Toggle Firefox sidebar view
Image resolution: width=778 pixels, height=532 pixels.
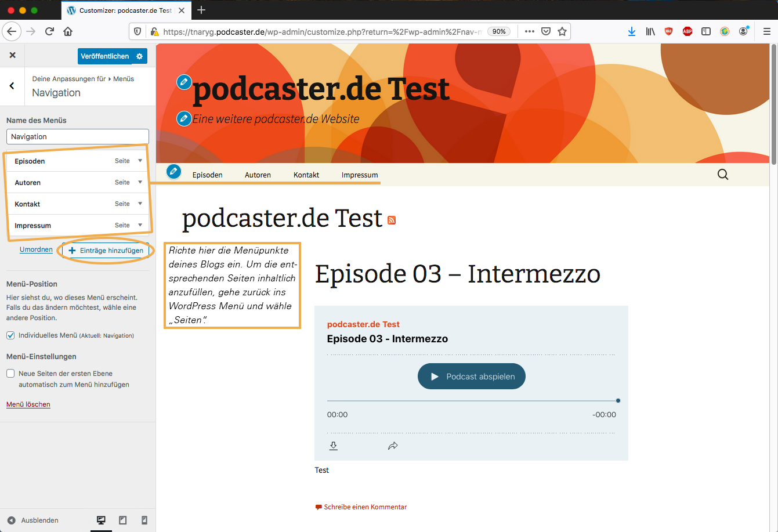tap(706, 31)
